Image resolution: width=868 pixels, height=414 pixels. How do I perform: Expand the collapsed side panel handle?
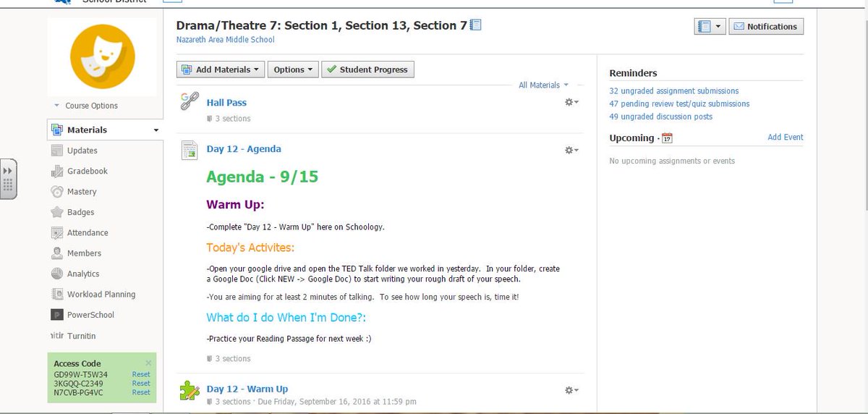click(x=8, y=179)
